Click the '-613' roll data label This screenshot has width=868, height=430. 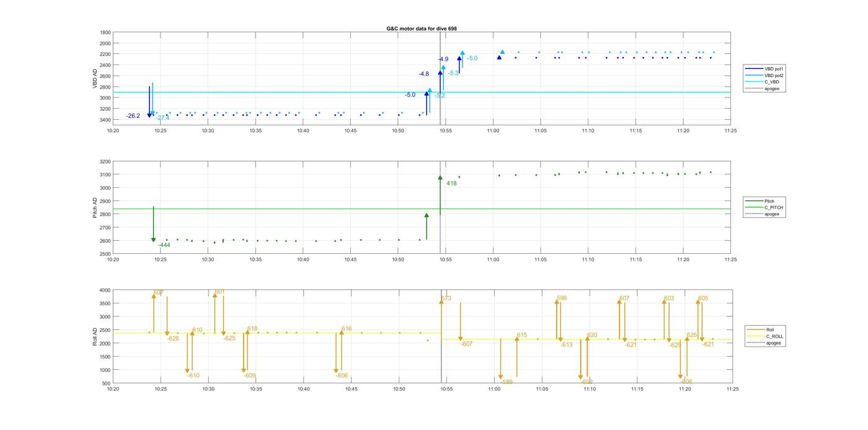tap(567, 344)
